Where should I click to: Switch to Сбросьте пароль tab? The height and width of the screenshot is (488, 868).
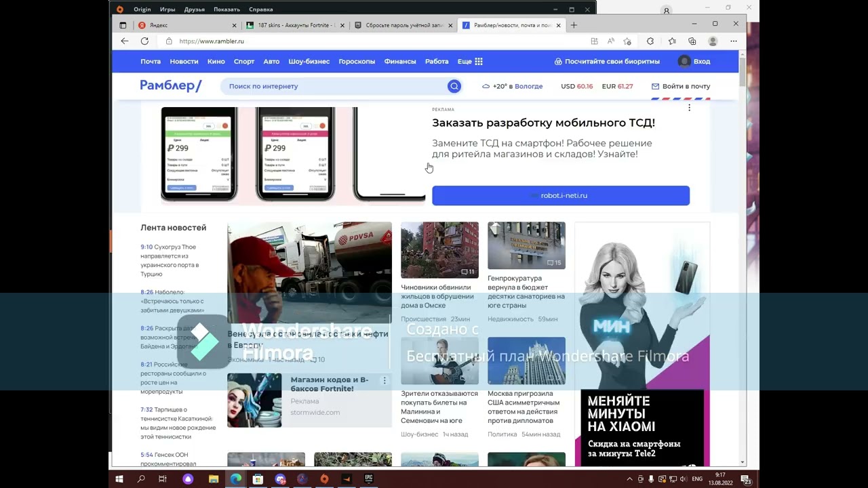404,25
